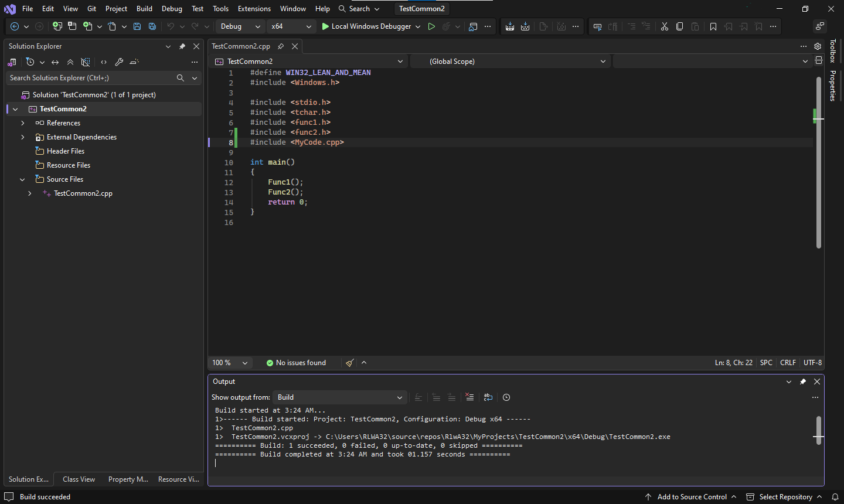Viewport: 844px width, 504px height.
Task: Toggle Word Wrap in Output panel
Action: (x=488, y=397)
